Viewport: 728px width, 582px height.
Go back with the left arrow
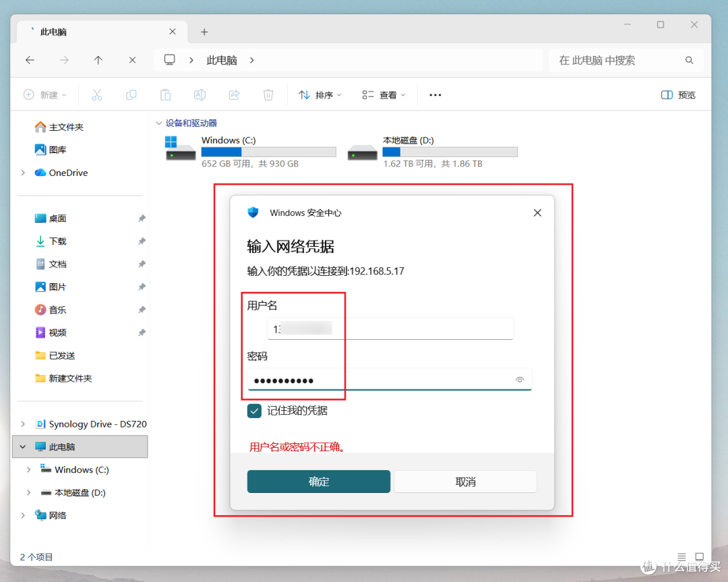pos(30,60)
